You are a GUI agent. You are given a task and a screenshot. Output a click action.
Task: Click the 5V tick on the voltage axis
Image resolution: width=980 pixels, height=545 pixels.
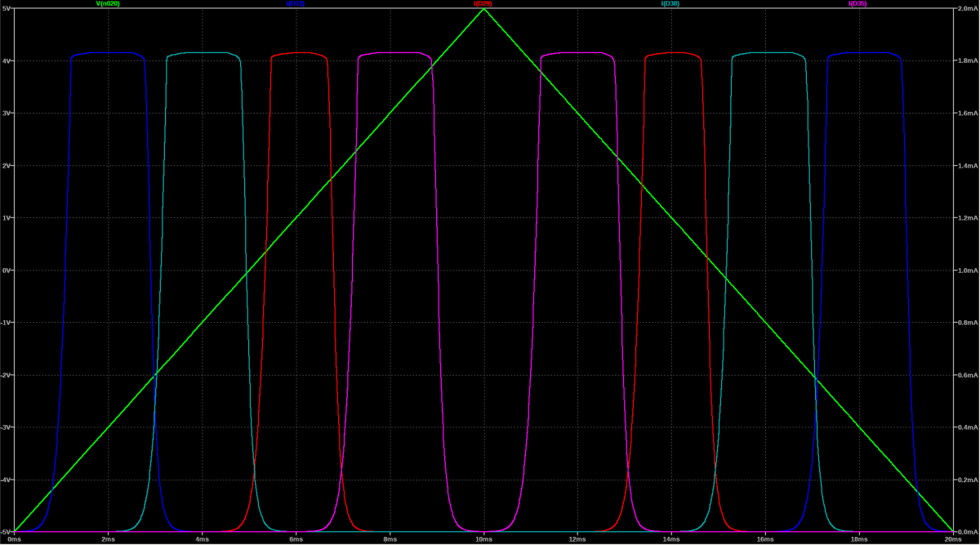point(6,8)
